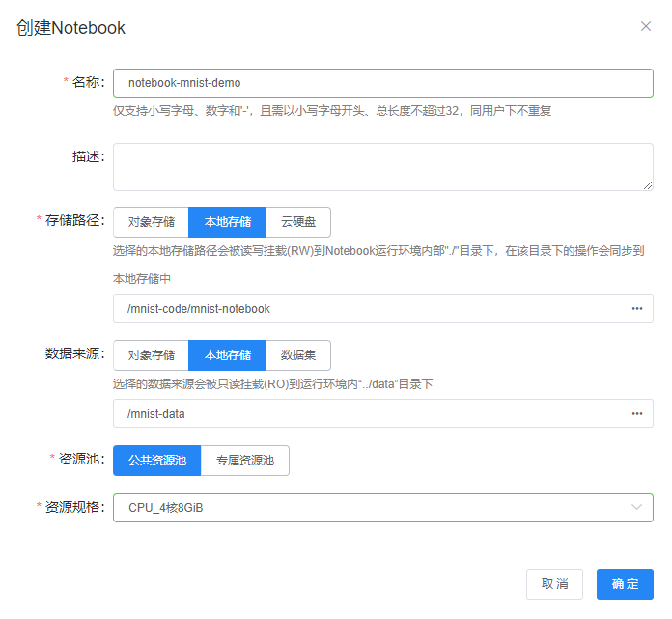This screenshot has height=619, width=672.
Task: Click the ellipsis icon in storage path field
Action: coord(637,309)
